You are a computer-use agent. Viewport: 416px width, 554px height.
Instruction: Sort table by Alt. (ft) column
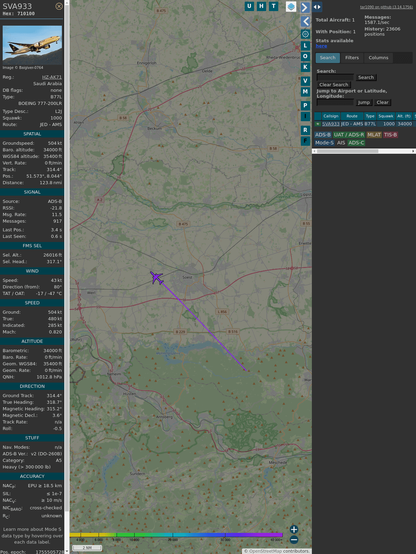[404, 116]
